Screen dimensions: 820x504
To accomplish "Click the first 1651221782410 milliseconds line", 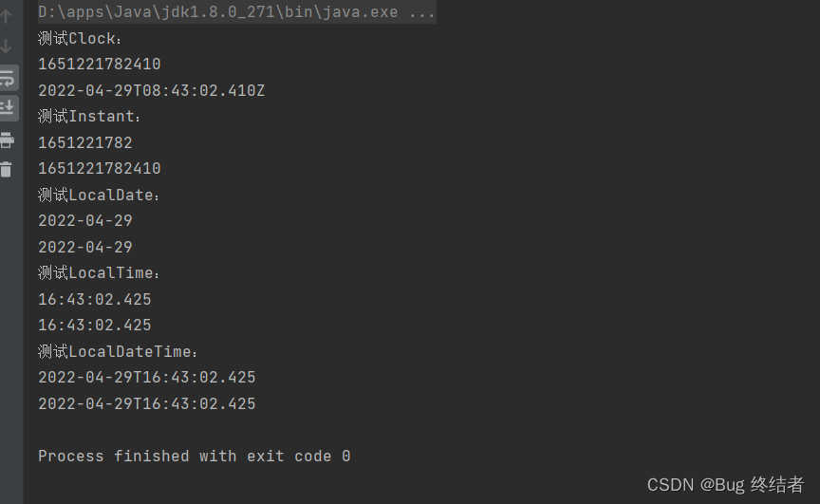I will click(x=100, y=65).
